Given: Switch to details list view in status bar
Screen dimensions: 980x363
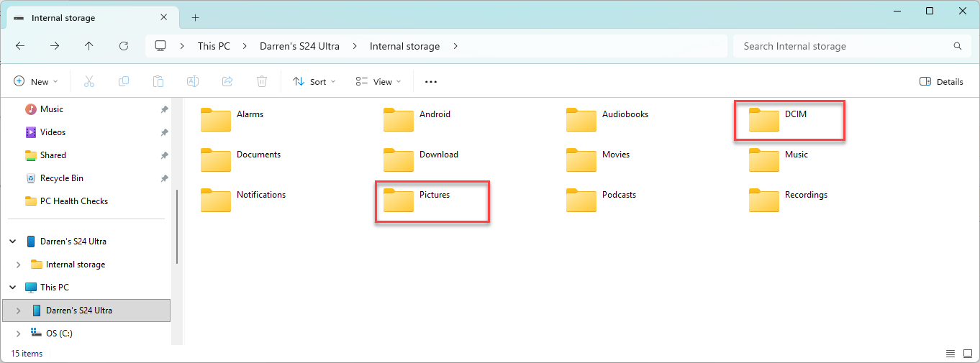Looking at the screenshot, I should 950,354.
